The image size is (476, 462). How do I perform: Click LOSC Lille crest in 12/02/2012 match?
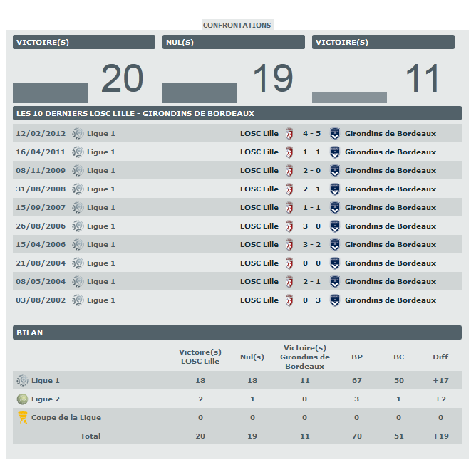point(289,134)
